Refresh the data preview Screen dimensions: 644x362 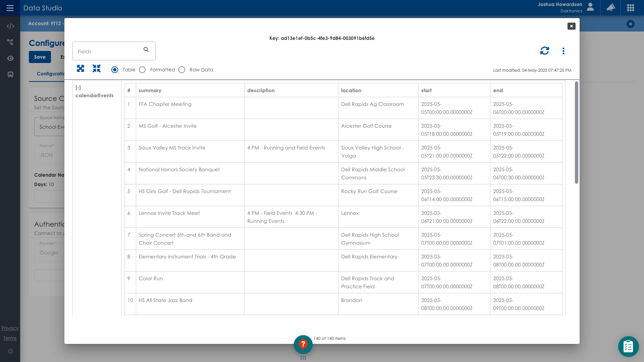coord(544,51)
